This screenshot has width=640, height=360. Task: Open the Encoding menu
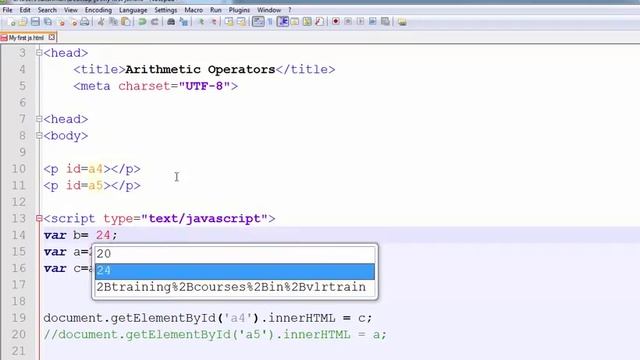(98, 10)
